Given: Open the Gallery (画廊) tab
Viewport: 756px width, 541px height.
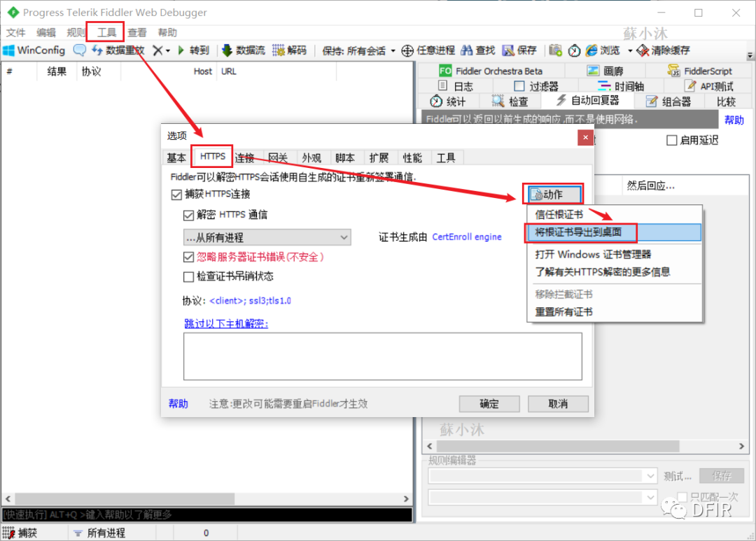Looking at the screenshot, I should [x=605, y=71].
